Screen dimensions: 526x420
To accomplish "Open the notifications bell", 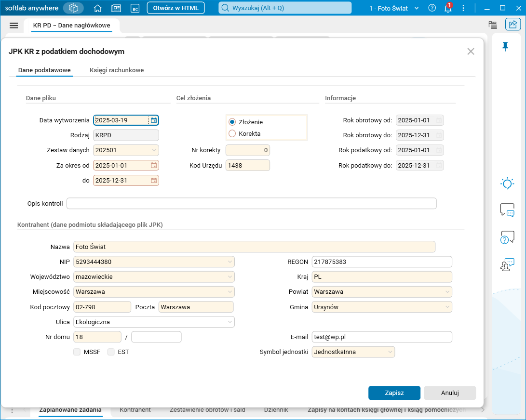I will 448,8.
